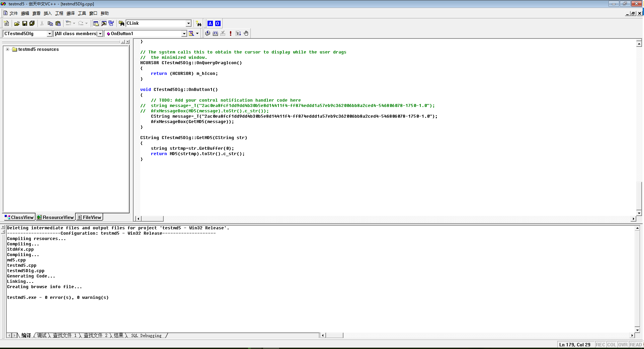
Task: Select the 查找文件 1 output tab
Action: pos(65,335)
